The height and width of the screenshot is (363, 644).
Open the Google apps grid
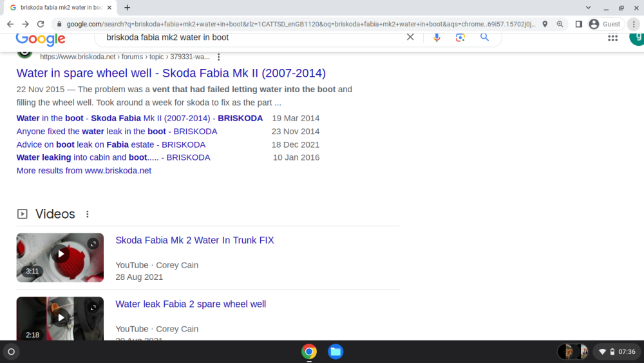[x=613, y=37]
